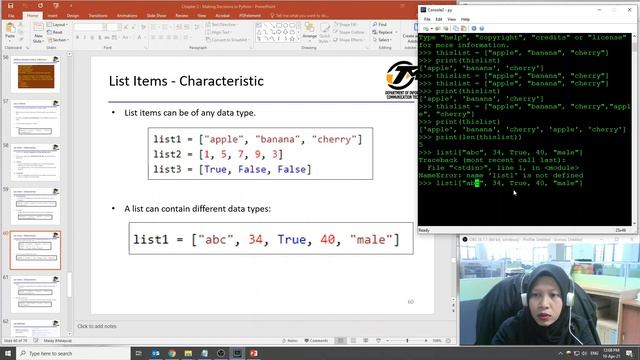Open the notification center in system tray
The width and height of the screenshot is (640, 360).
point(630,353)
